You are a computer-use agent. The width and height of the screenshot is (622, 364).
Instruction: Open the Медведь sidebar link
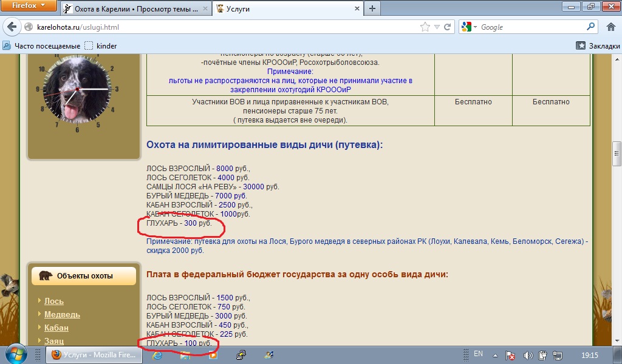tap(62, 314)
